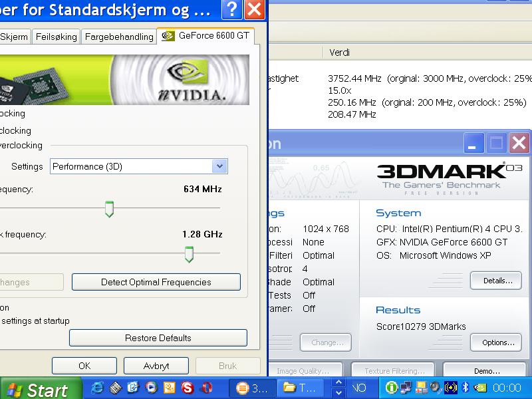Click the yellow picture quick launch icon
The height and width of the screenshot is (399, 532).
coord(170,388)
